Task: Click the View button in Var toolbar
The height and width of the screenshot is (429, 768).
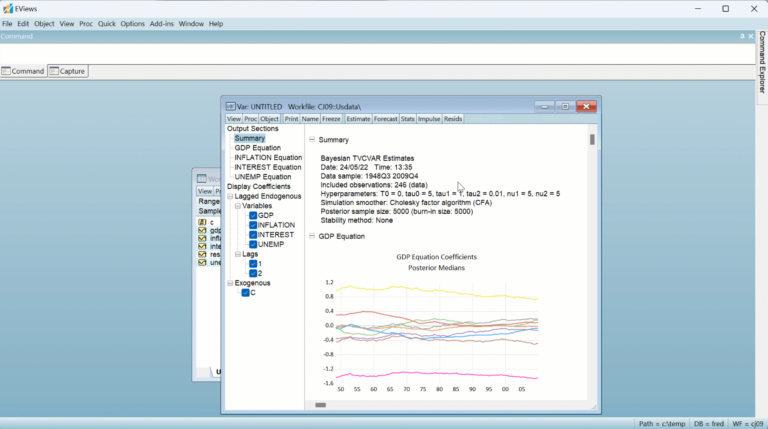Action: pos(234,119)
